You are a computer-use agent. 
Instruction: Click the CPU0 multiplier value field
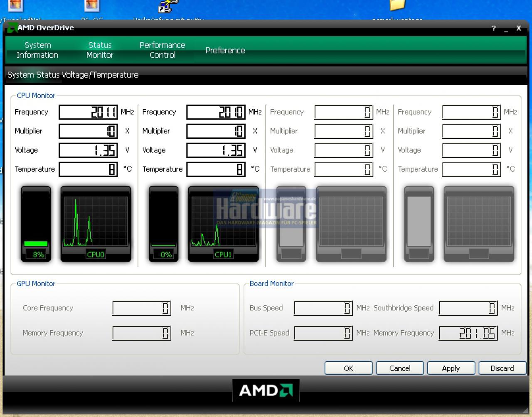click(88, 131)
